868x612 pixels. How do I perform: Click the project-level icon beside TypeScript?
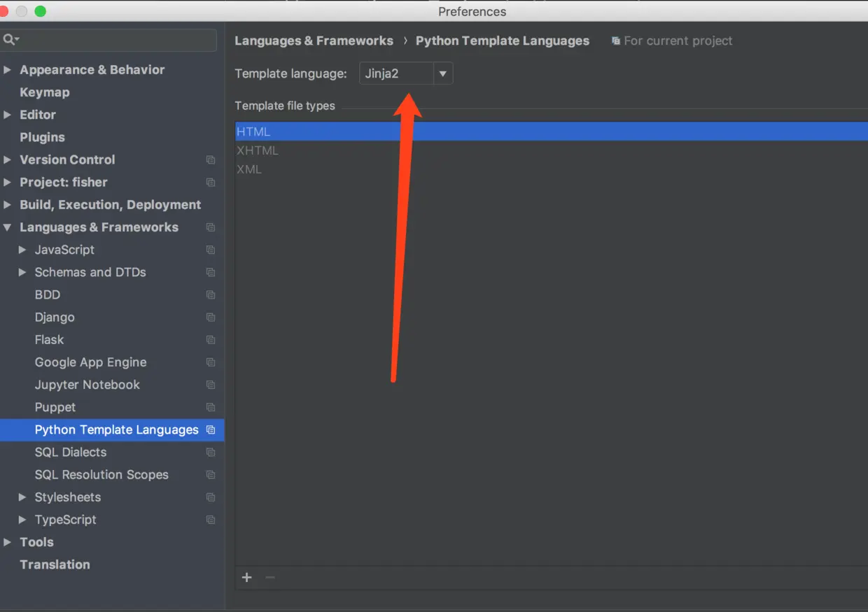click(210, 520)
